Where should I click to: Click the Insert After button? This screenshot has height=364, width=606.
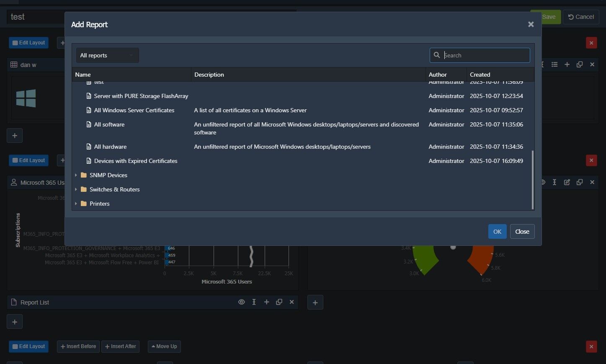pyautogui.click(x=121, y=346)
